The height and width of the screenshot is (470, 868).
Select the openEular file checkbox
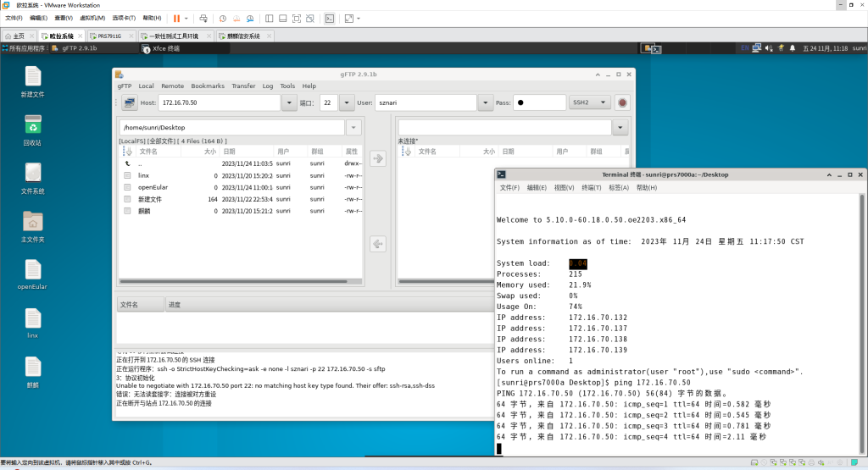point(128,187)
